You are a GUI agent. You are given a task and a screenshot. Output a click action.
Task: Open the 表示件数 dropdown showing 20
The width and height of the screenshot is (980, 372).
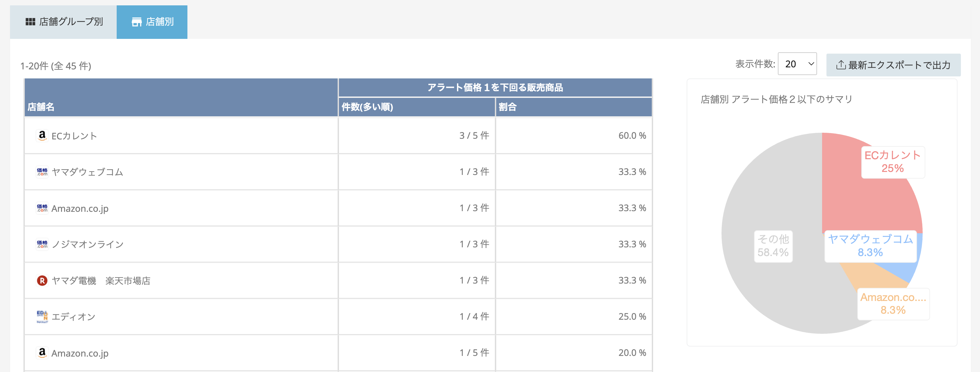(797, 64)
